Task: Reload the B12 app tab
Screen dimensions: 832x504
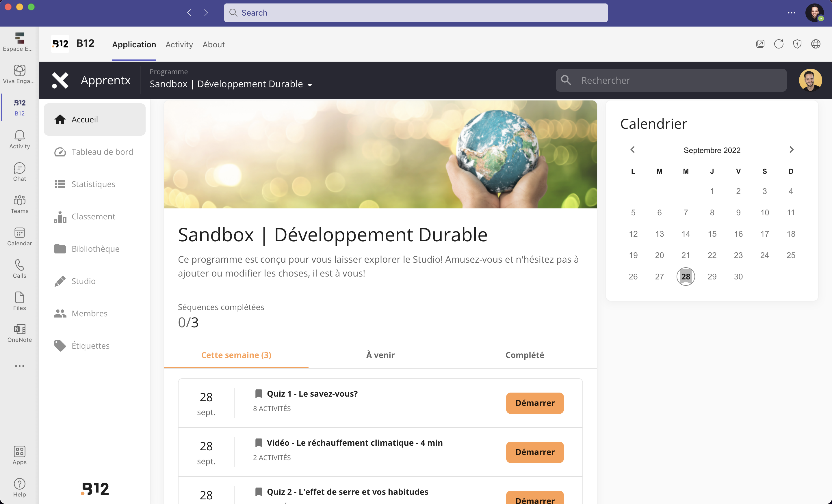Action: click(779, 44)
